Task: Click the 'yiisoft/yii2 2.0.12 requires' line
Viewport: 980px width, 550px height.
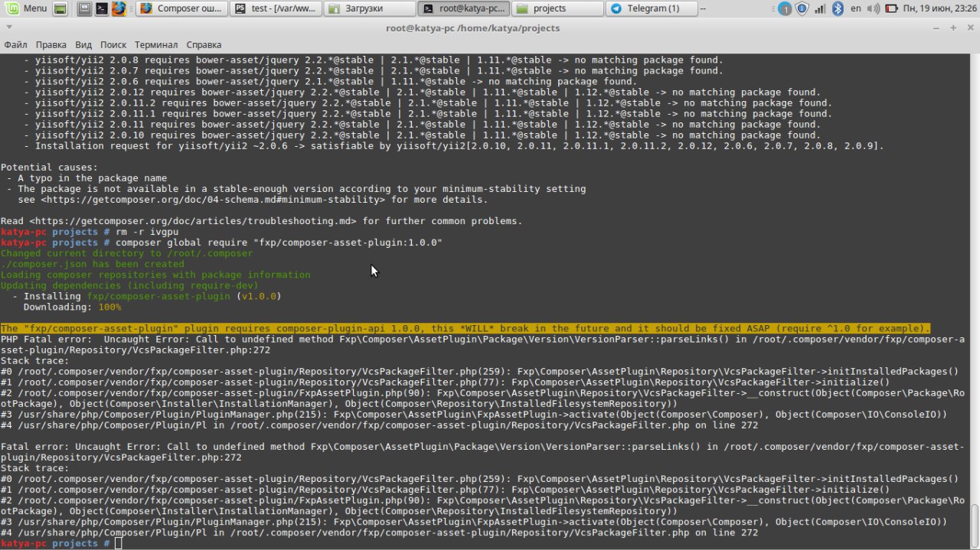Action: point(422,92)
